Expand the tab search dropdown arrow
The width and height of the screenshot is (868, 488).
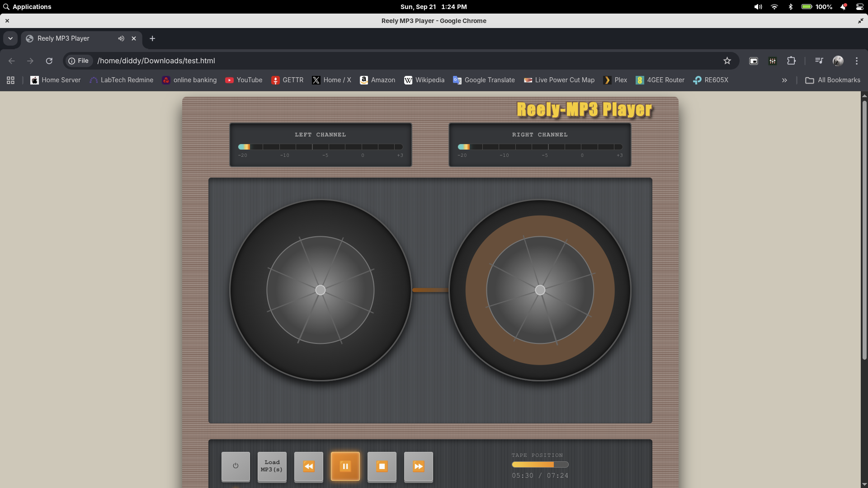[x=10, y=38]
